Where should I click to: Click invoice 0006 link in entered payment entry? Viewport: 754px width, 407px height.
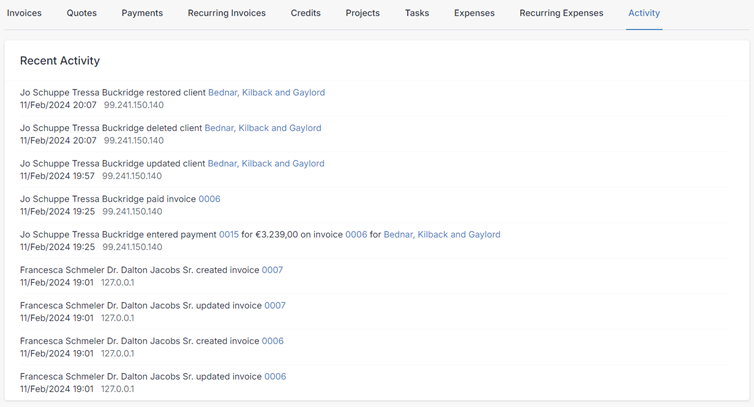pos(356,235)
